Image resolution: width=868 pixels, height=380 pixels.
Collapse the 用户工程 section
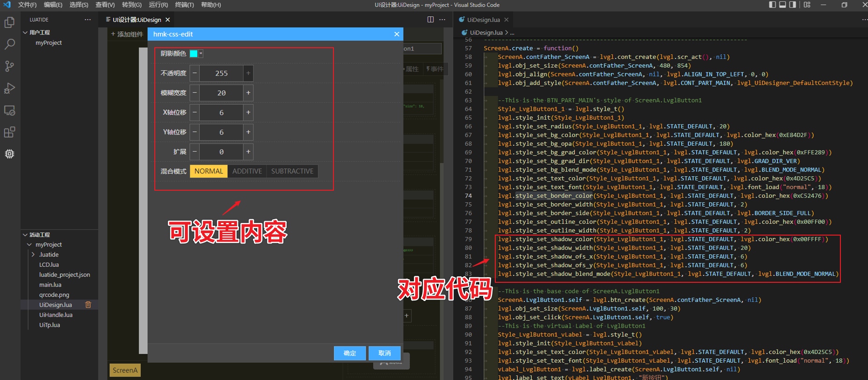coord(25,32)
